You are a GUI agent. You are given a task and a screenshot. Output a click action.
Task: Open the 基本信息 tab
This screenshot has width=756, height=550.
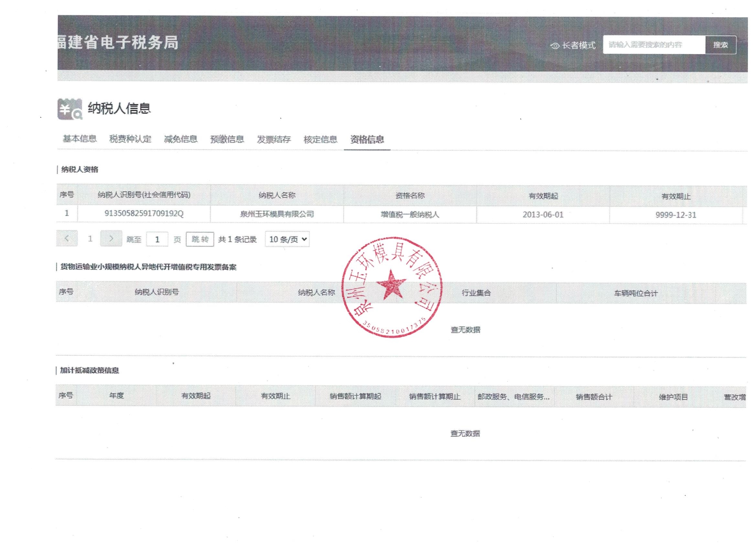pos(80,139)
